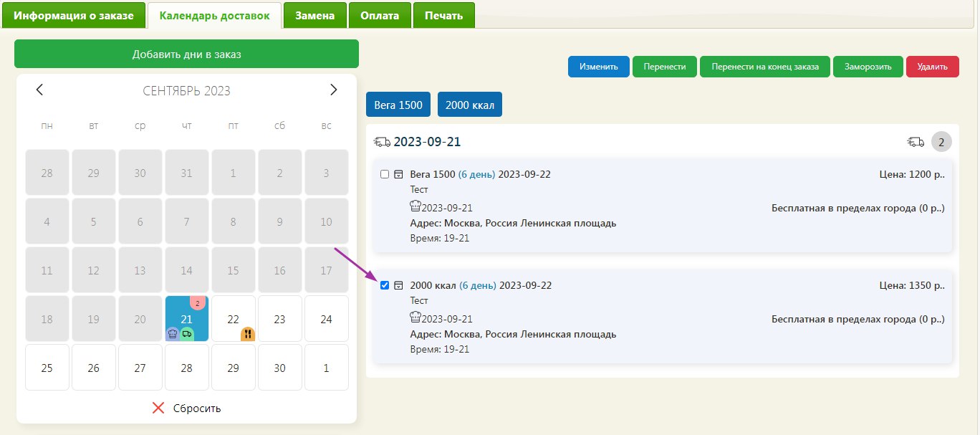Click the calendar icon beside Вега 1500 entry
Image resolution: width=980 pixels, height=435 pixels.
point(399,174)
